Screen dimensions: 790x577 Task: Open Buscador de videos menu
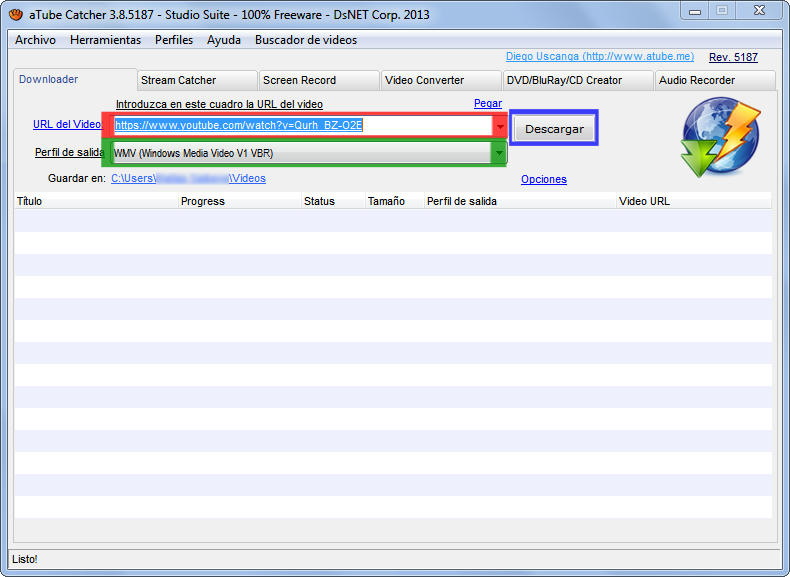click(x=306, y=40)
